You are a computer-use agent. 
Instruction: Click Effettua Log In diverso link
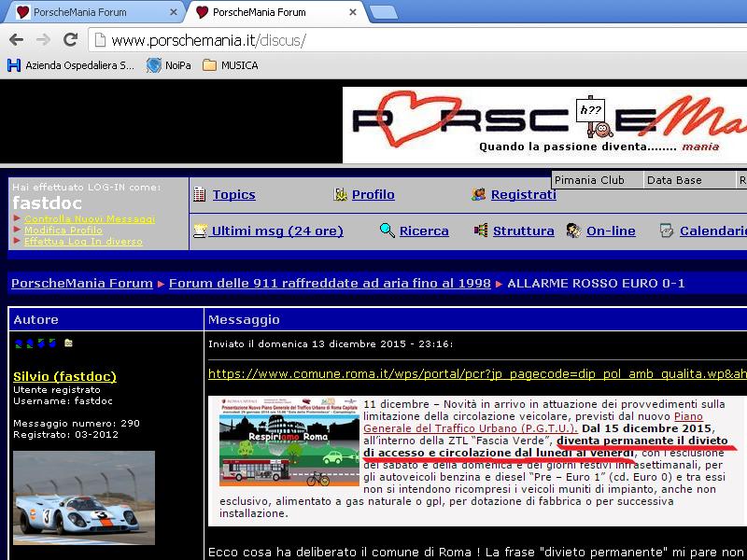click(83, 242)
